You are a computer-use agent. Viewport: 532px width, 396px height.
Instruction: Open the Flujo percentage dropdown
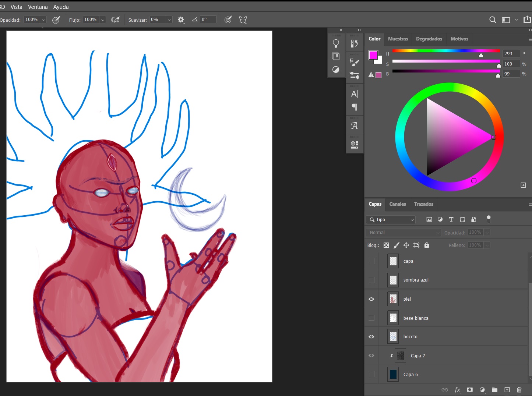[x=103, y=20]
